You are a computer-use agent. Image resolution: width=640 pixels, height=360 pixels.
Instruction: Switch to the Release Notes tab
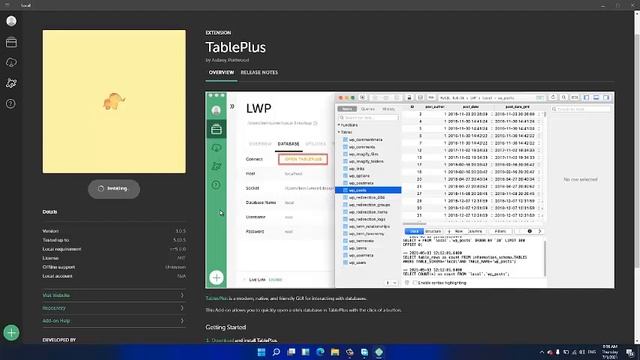259,73
